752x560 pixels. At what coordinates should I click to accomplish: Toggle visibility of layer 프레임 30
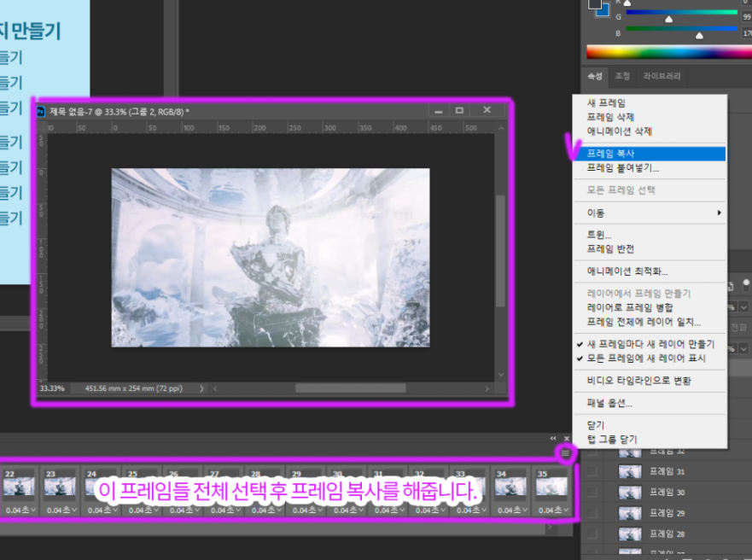click(x=592, y=493)
